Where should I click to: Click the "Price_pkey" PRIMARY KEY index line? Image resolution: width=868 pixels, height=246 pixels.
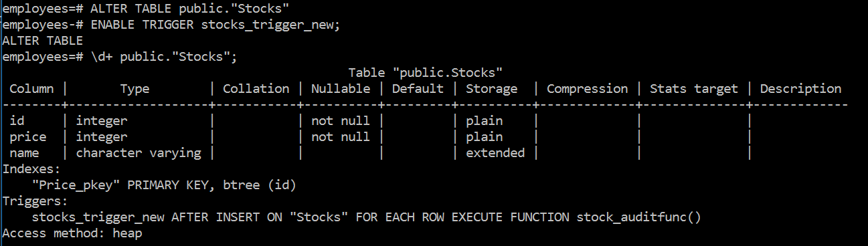[x=164, y=185]
